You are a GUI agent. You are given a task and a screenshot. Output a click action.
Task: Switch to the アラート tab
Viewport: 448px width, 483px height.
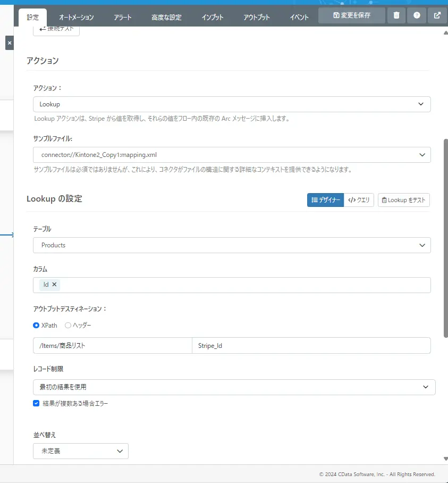122,17
